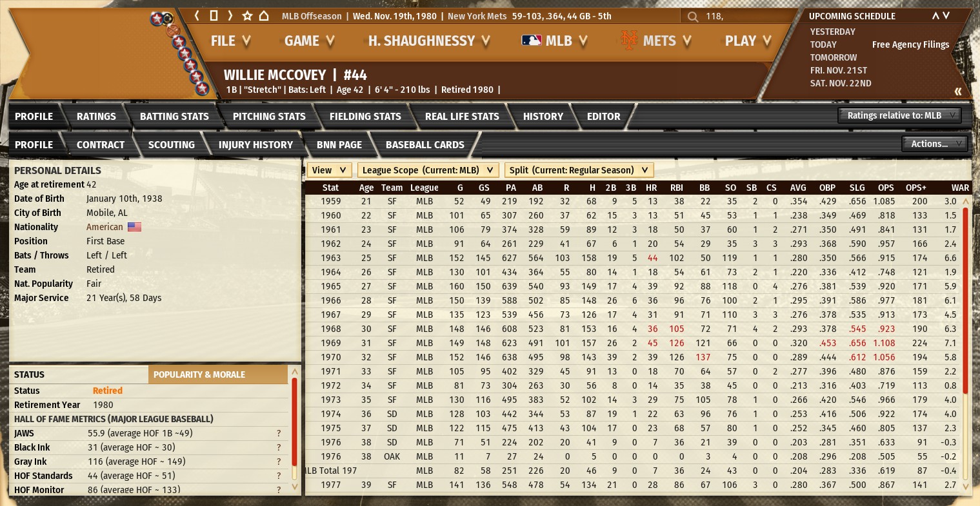This screenshot has width=980, height=506.
Task: Click the American nationality link
Action: tap(105, 227)
